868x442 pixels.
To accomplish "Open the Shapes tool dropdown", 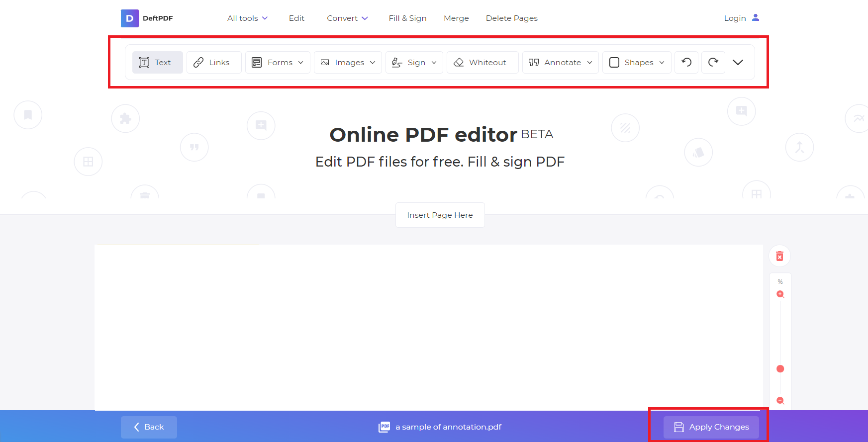I will tap(637, 62).
